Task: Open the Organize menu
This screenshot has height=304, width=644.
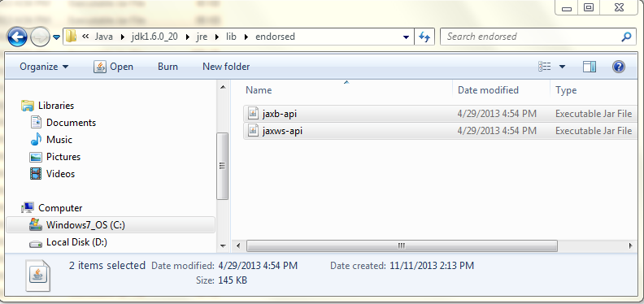Action: (45, 67)
